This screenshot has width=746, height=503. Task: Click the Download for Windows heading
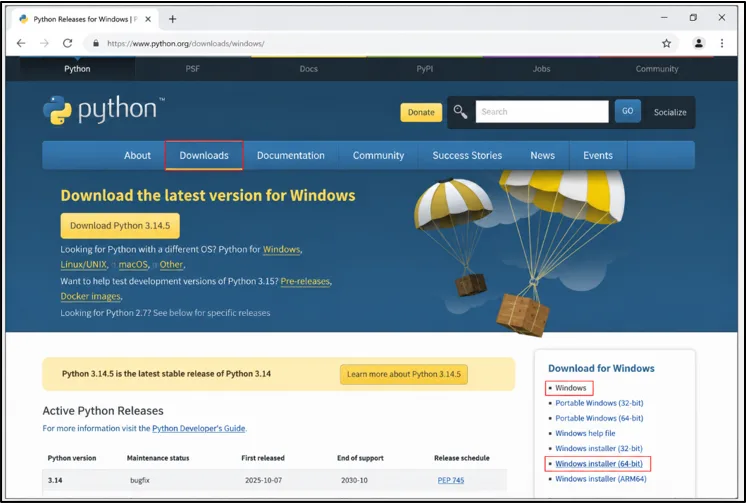coord(601,368)
